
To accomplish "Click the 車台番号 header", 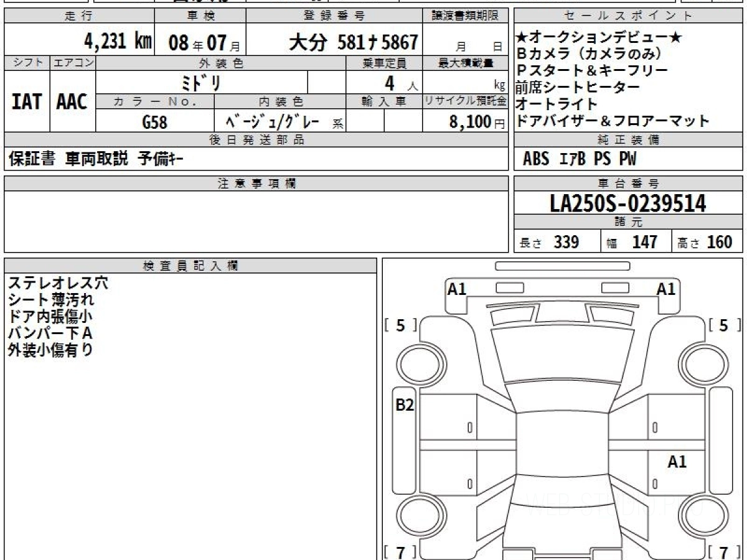I will [x=629, y=184].
